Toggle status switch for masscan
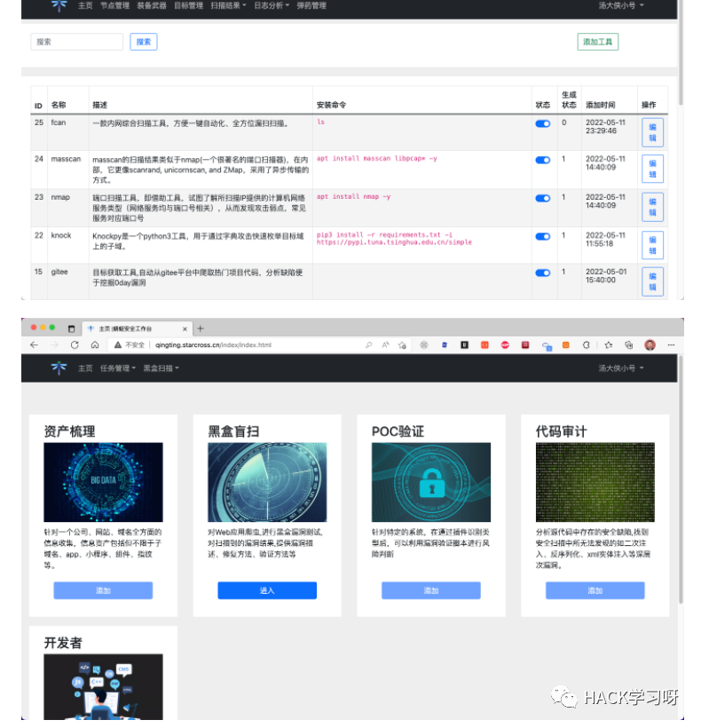Screen dimensions: 701x728 coord(543,160)
